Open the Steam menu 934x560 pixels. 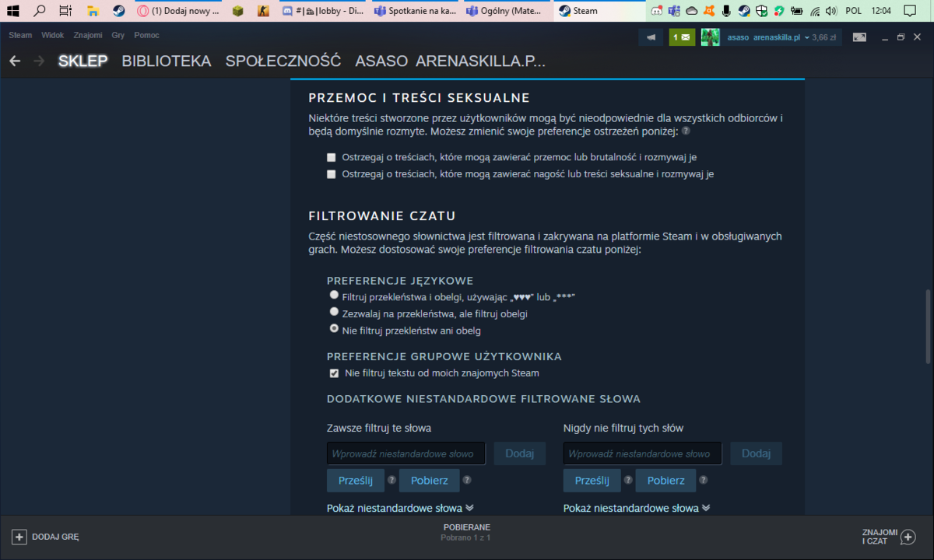(20, 35)
